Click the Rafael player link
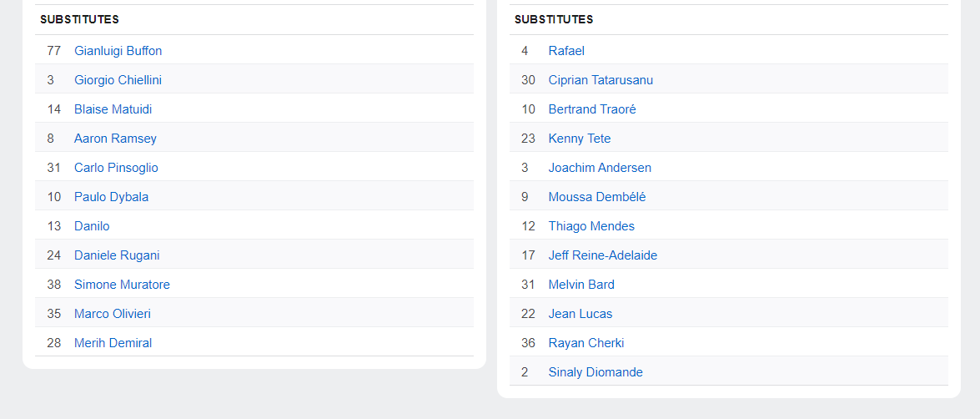This screenshot has width=980, height=419. click(566, 51)
